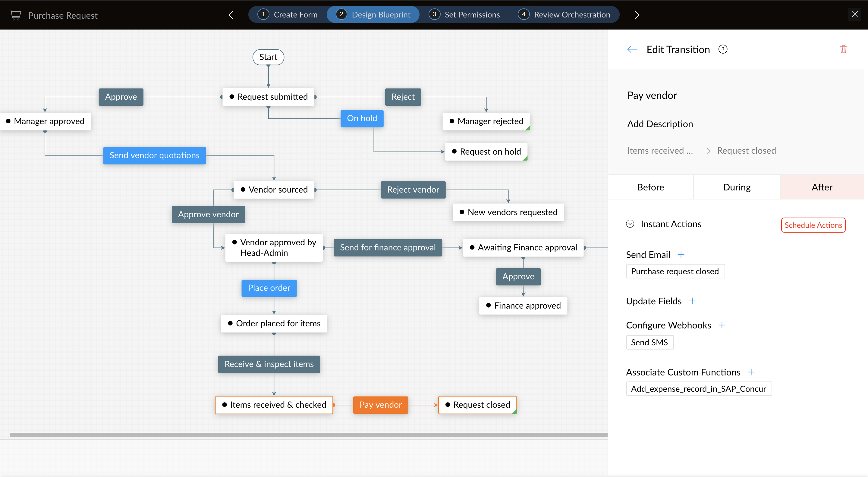
Task: Switch to the Before tab
Action: (650, 187)
